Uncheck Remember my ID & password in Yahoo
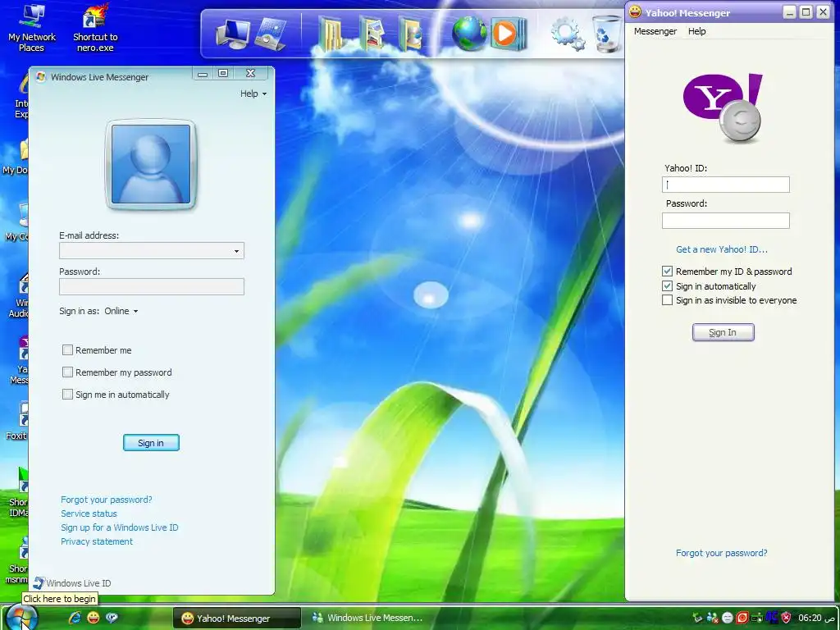The image size is (840, 630). point(667,271)
